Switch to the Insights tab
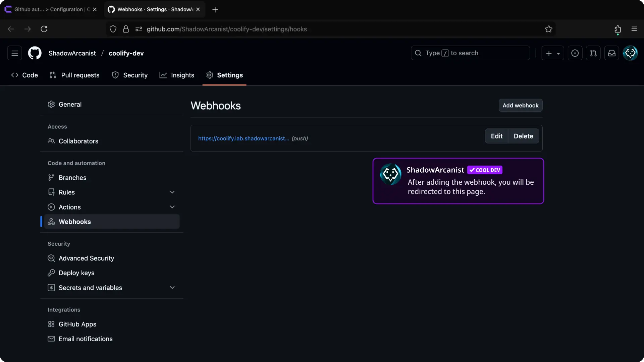 pos(177,75)
